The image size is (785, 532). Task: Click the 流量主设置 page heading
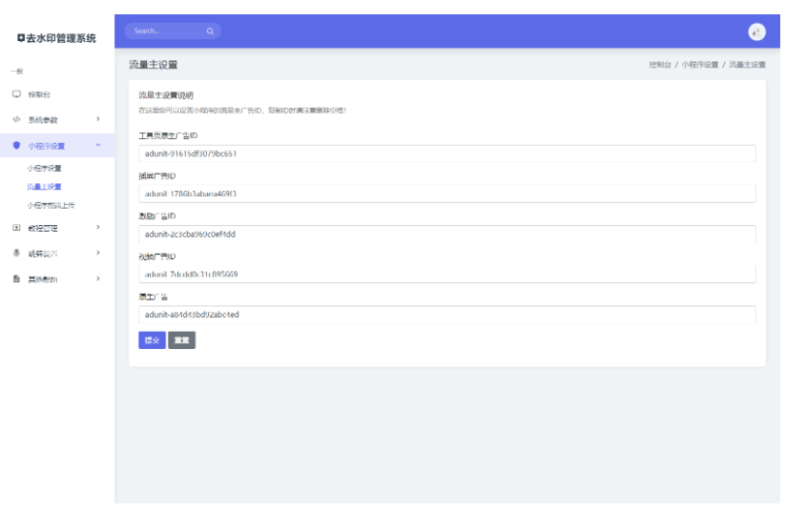pyautogui.click(x=154, y=65)
